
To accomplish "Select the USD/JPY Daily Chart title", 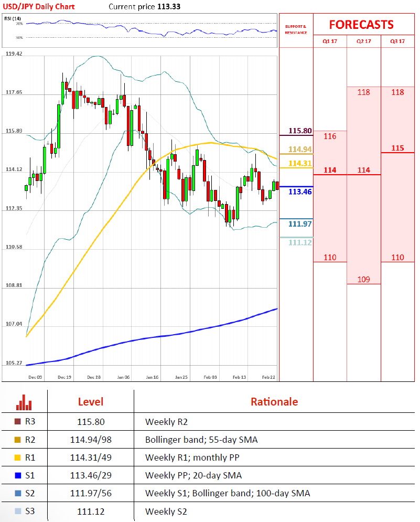I will point(39,7).
